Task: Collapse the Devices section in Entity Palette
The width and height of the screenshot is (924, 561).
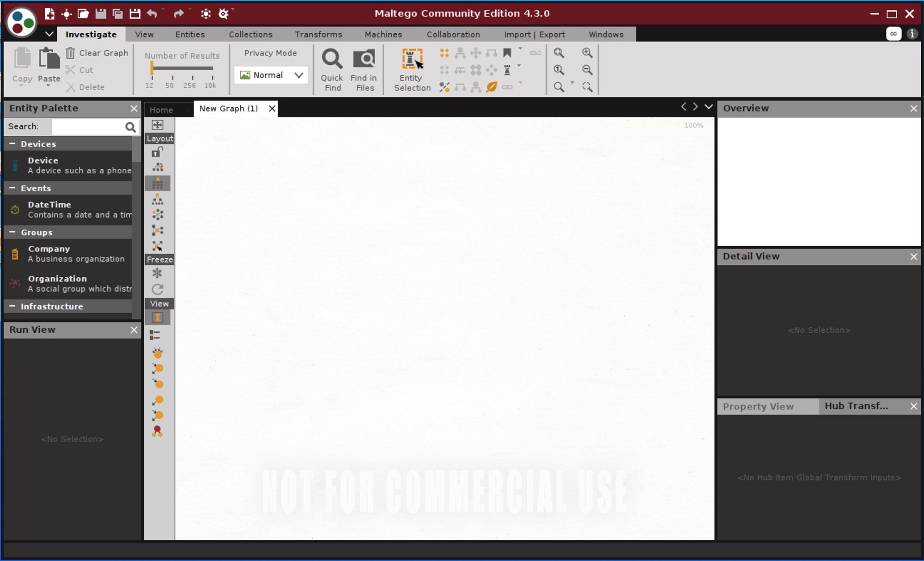Action: click(13, 144)
